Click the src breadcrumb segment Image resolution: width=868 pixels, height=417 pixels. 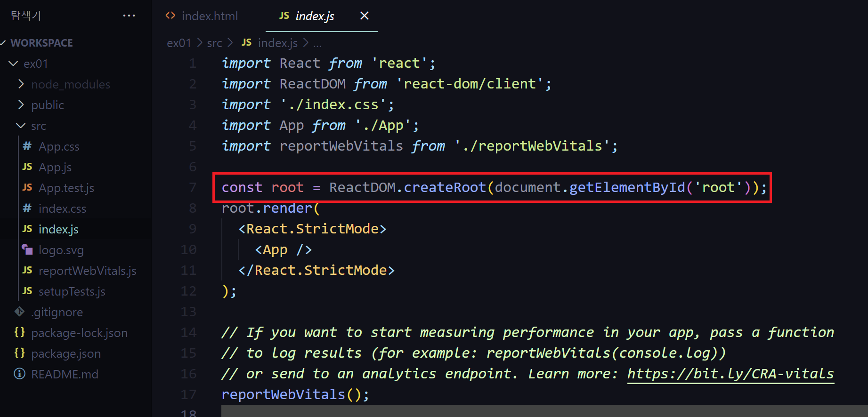point(214,43)
